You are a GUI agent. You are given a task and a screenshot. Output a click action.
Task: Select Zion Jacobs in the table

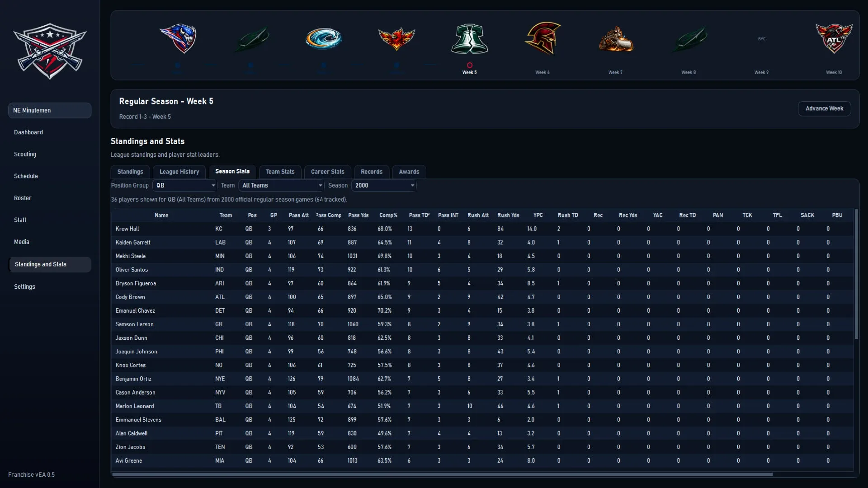[x=130, y=447]
